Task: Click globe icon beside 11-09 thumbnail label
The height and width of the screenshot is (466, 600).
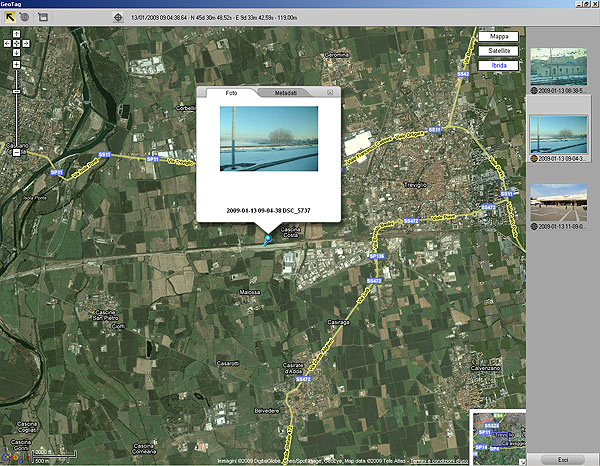Action: (x=534, y=226)
